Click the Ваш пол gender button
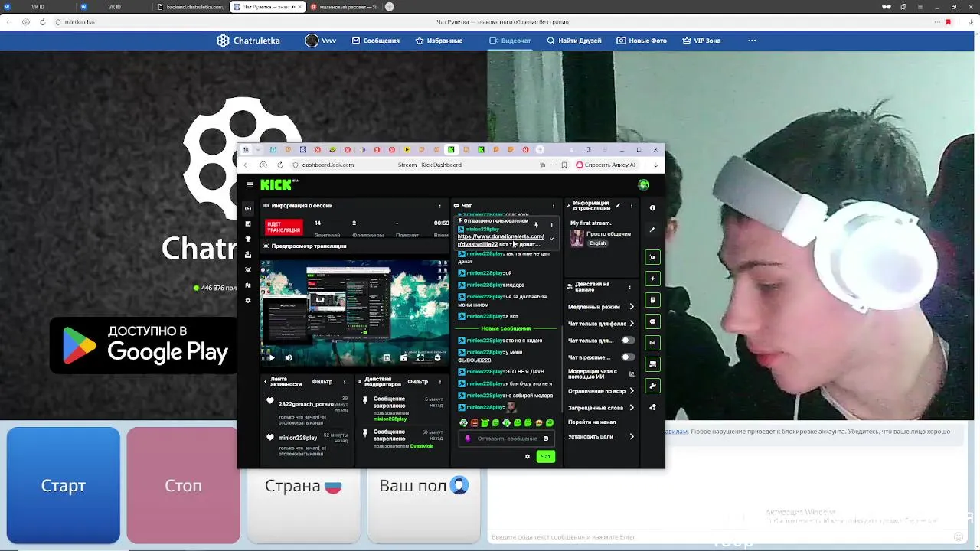980x551 pixels. coord(423,485)
